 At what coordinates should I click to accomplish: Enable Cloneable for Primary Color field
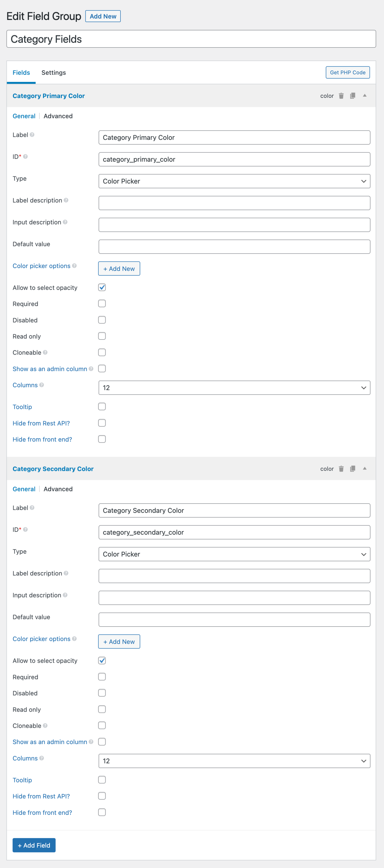click(x=102, y=352)
